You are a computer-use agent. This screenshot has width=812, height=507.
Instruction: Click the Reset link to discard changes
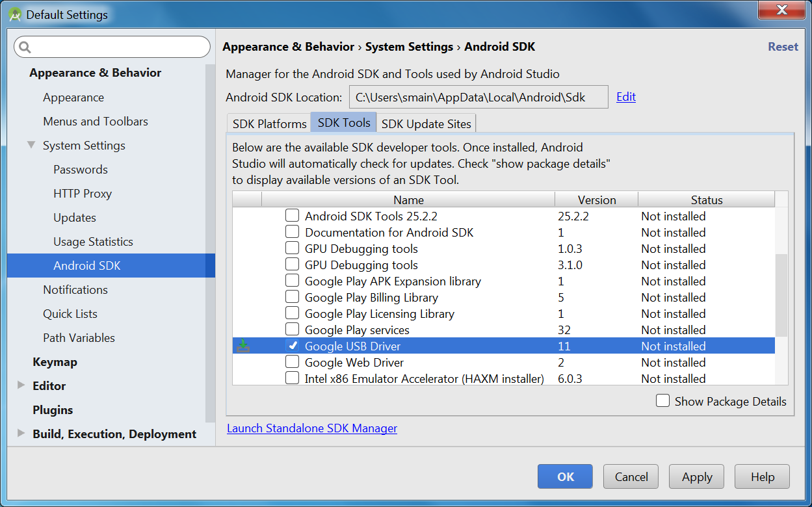point(782,46)
